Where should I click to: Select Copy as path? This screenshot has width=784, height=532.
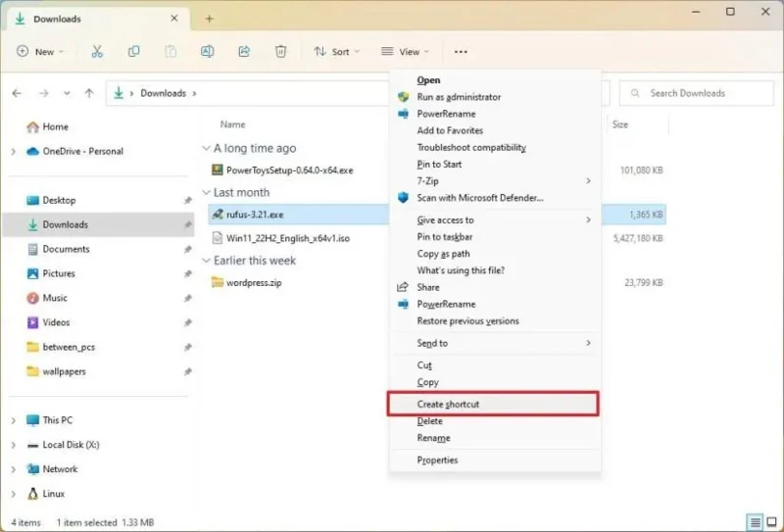click(x=494, y=254)
